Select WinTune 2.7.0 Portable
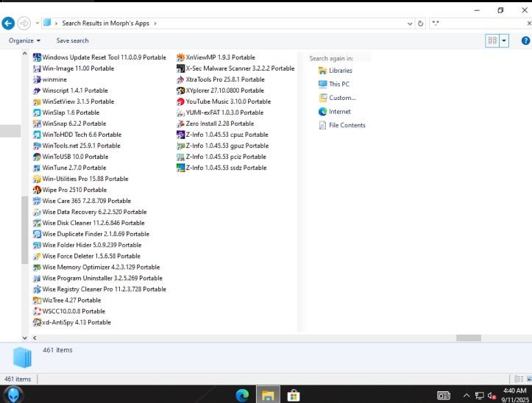Viewport: 532px width, 403px height. pos(70,168)
